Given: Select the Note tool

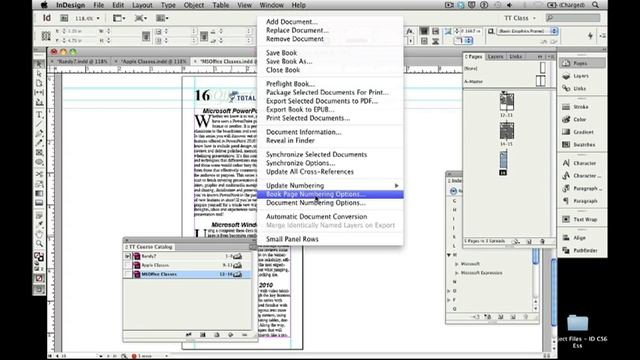Looking at the screenshot, I should (39, 216).
